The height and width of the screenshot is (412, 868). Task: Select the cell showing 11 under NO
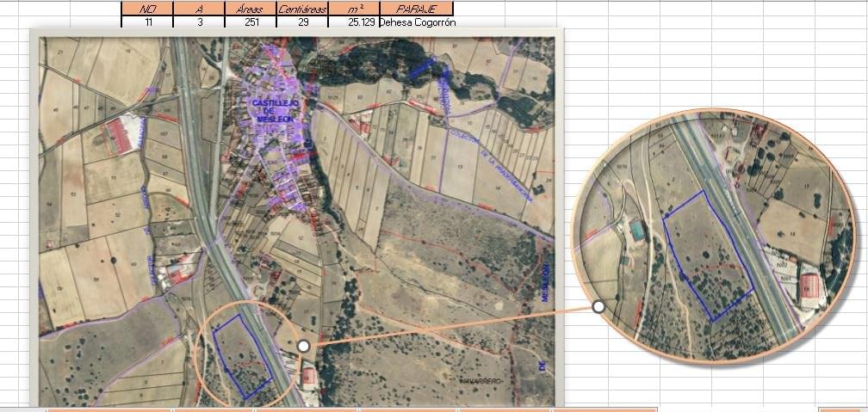pyautogui.click(x=147, y=22)
